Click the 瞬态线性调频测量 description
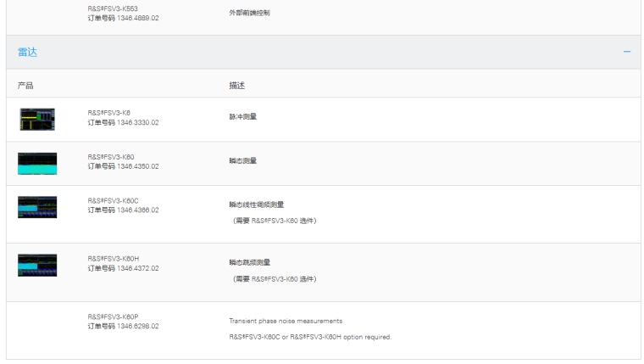Viewport: 644px width, 364px height. pos(256,204)
